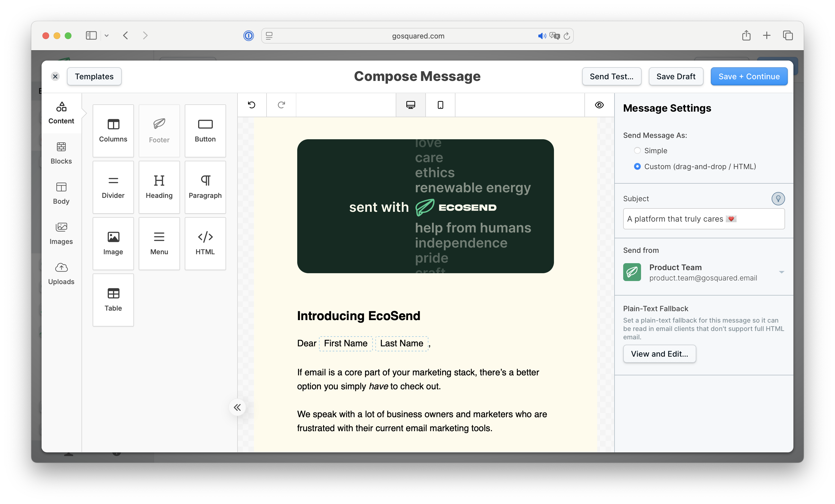835x504 pixels.
Task: Open the Blocks tab
Action: (x=61, y=153)
